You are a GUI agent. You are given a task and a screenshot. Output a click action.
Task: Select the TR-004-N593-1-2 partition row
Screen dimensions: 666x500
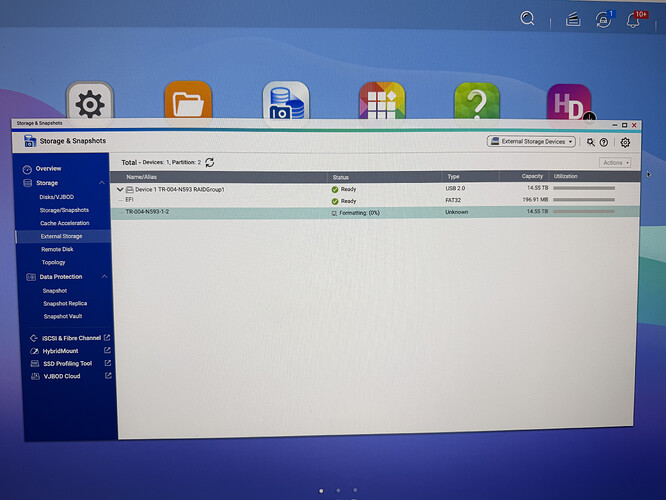375,212
